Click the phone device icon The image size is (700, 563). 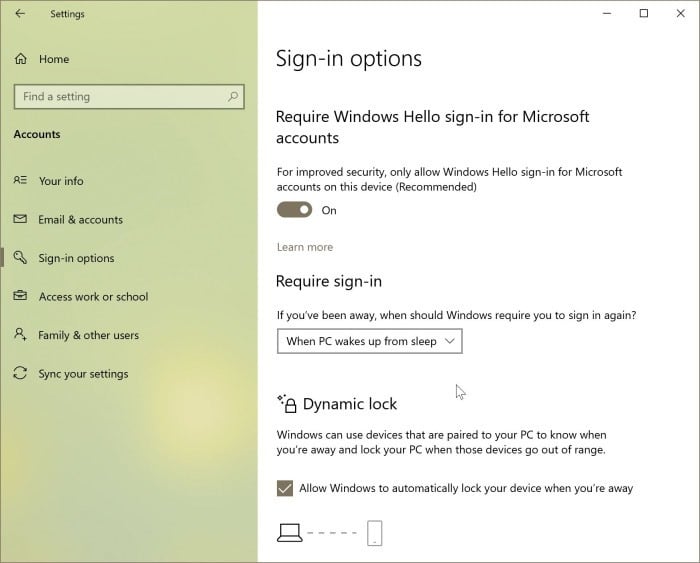tap(375, 533)
